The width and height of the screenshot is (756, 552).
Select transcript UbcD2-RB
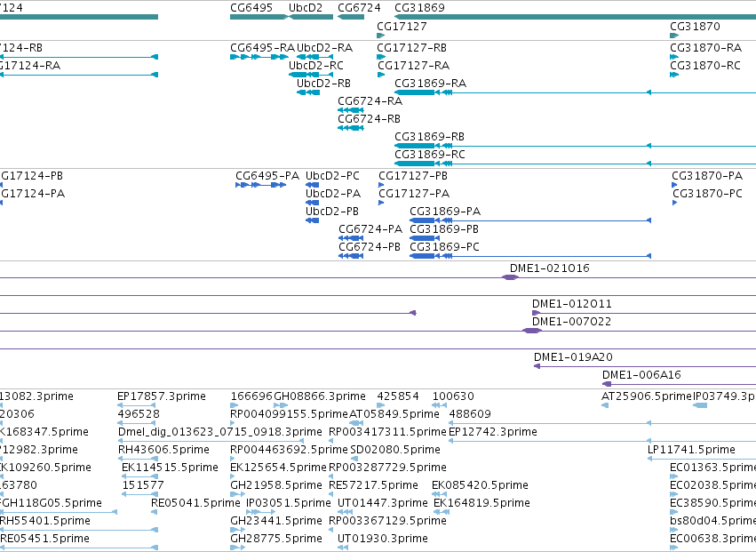click(323, 84)
